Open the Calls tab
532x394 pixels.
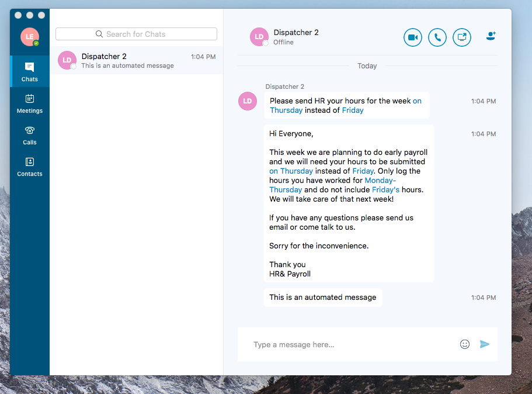(30, 135)
